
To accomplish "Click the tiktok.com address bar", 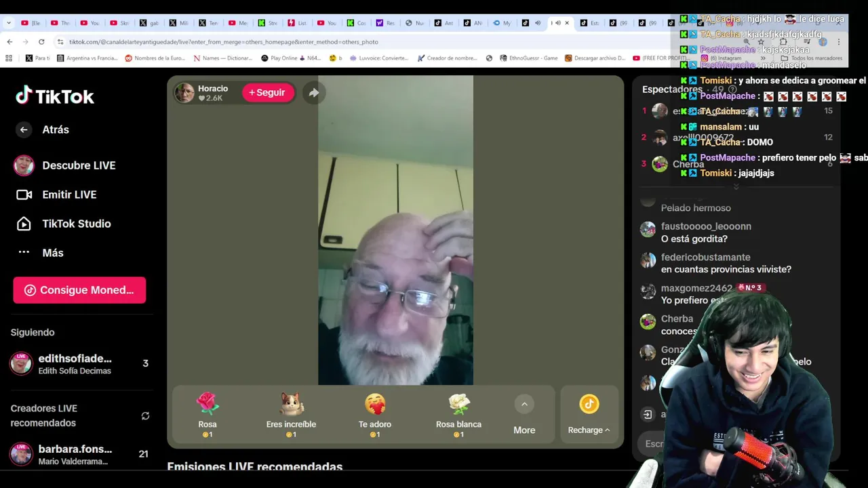I will click(224, 42).
